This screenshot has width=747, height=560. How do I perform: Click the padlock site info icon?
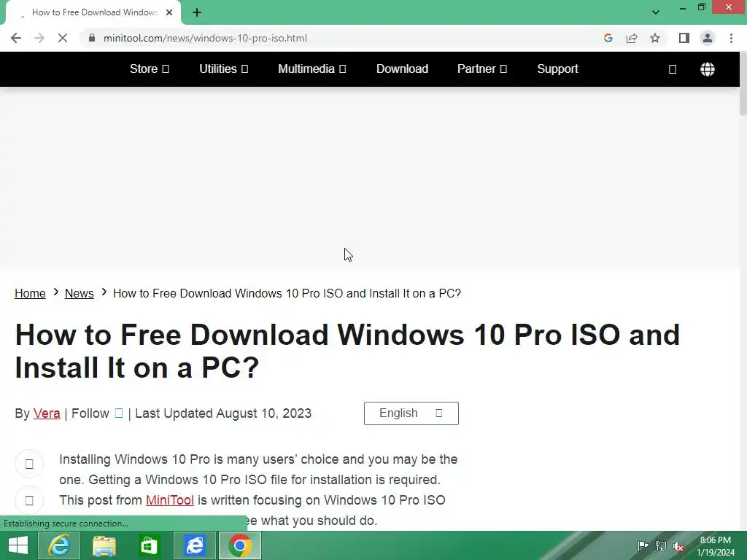click(x=92, y=38)
